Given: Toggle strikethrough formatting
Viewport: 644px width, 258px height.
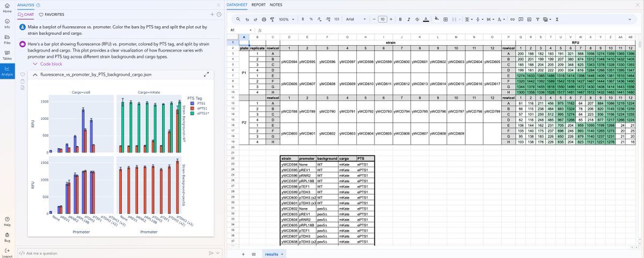Looking at the screenshot, I should coord(417,19).
